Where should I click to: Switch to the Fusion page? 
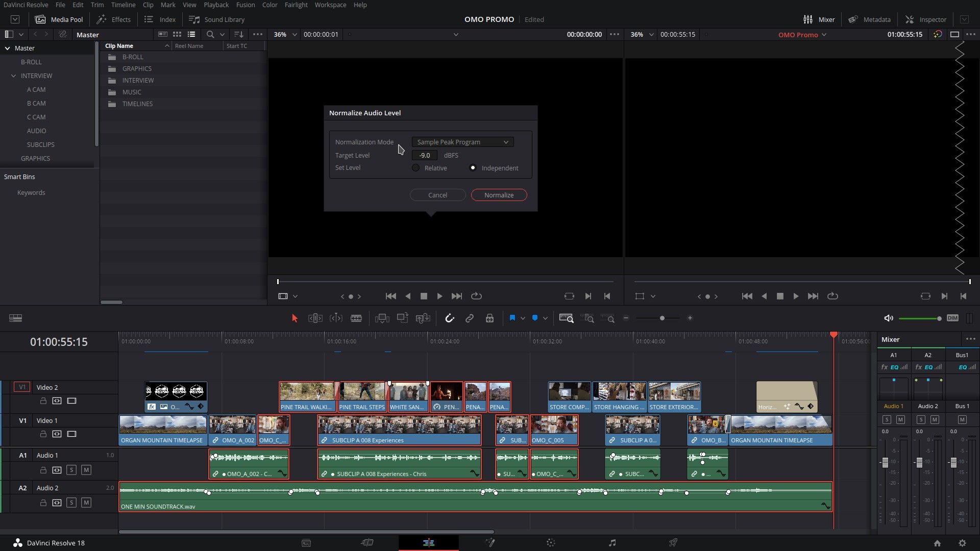click(490, 542)
